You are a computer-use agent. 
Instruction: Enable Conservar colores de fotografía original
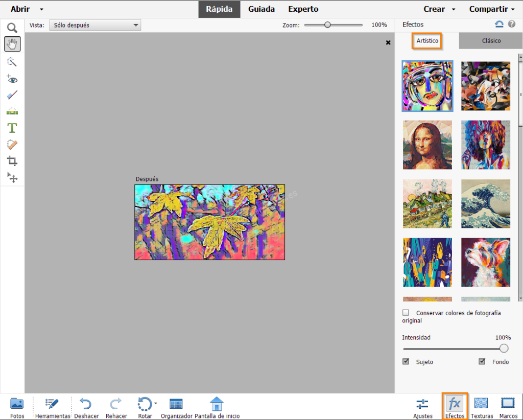[406, 312]
